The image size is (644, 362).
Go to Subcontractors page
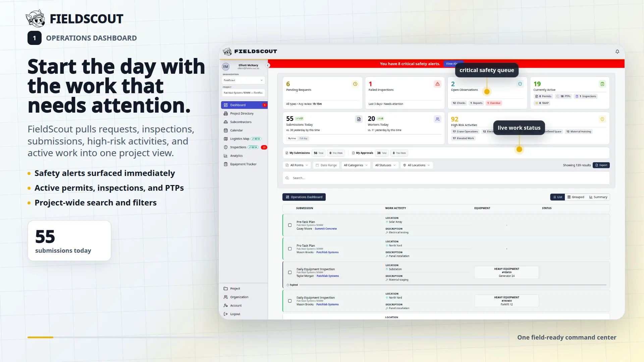click(244, 122)
